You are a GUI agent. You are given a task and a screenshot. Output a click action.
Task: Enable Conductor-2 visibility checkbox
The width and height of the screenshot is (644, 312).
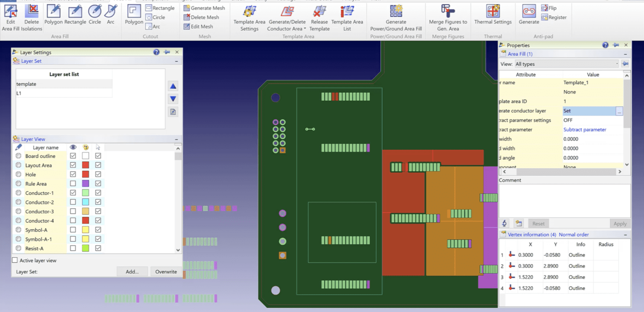73,202
